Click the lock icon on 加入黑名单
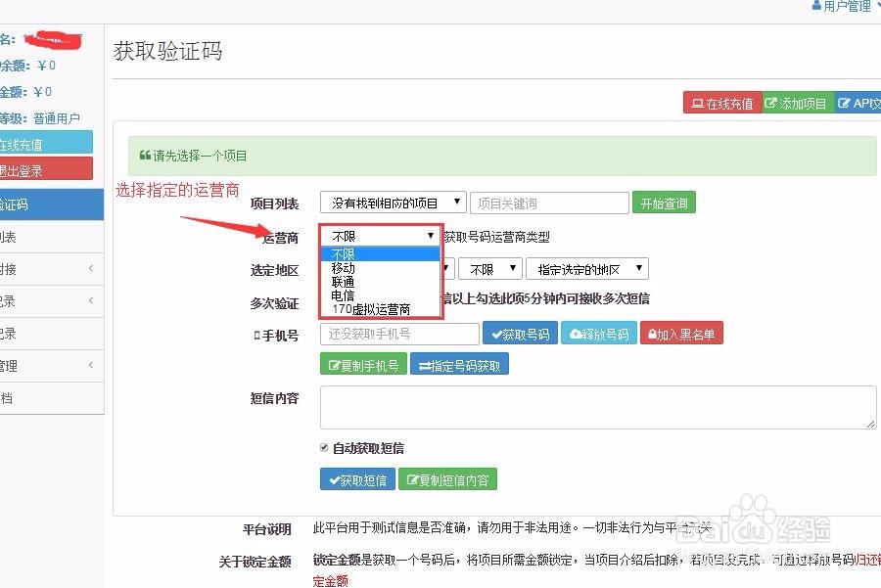 point(651,332)
